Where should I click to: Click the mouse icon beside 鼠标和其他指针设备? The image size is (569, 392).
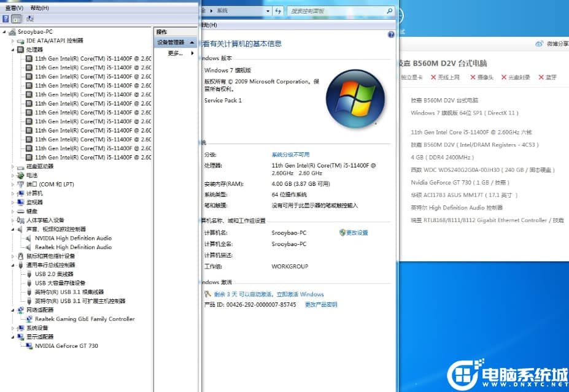pyautogui.click(x=21, y=256)
